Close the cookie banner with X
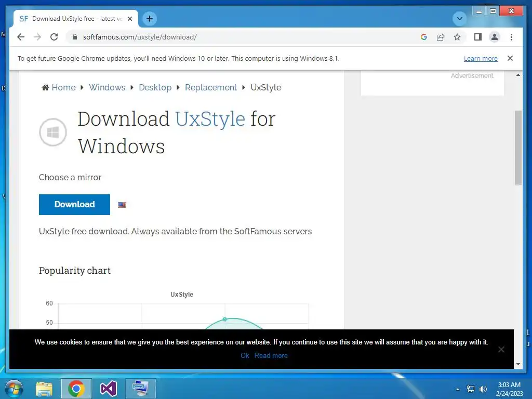This screenshot has height=399, width=532. (501, 350)
